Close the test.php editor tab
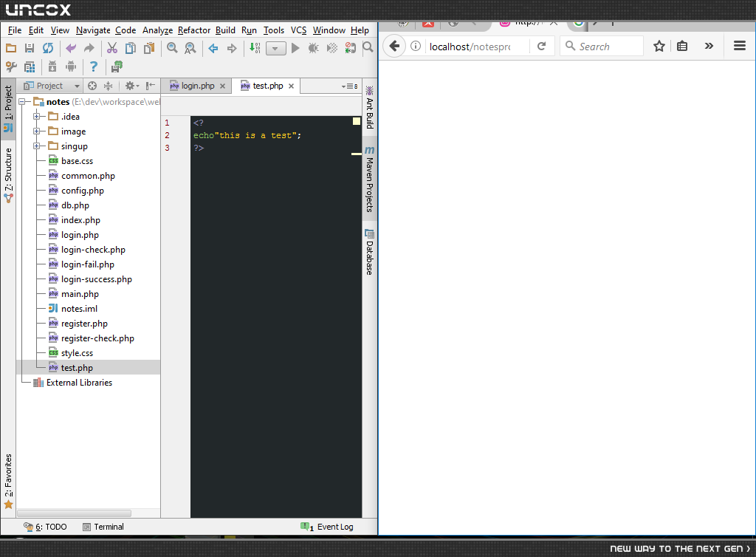This screenshot has height=557, width=756. 291,86
